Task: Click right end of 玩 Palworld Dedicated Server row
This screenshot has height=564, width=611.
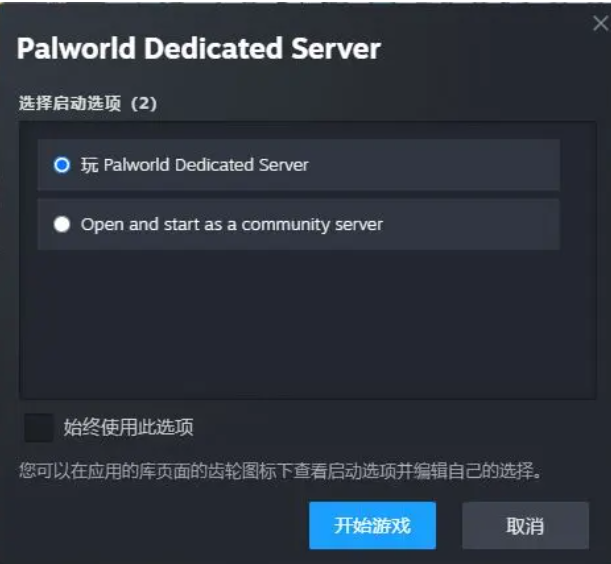Action: pyautogui.click(x=538, y=165)
